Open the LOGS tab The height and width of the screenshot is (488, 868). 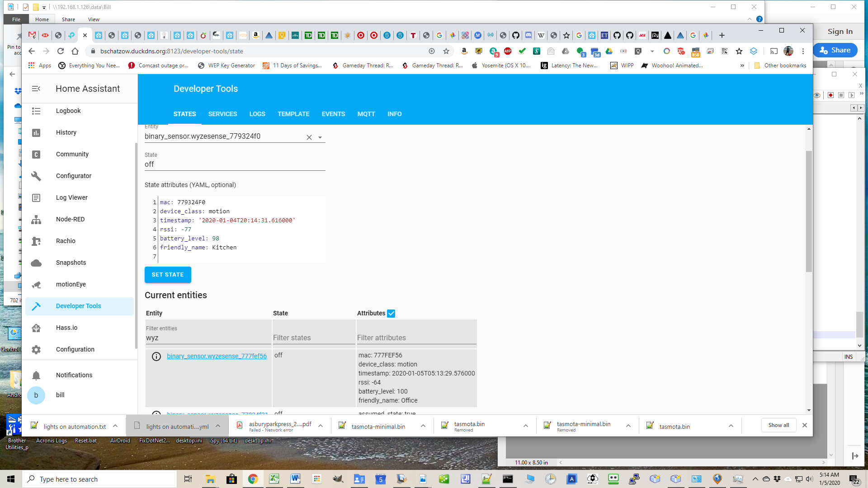(257, 114)
